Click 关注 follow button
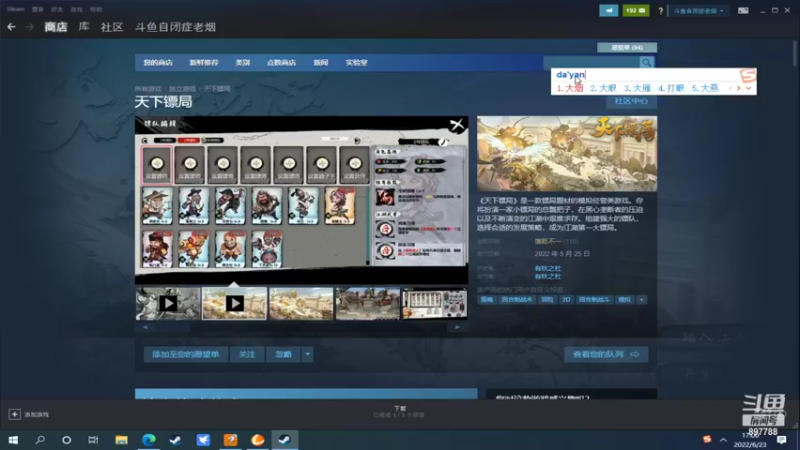The image size is (800, 450). tap(246, 354)
